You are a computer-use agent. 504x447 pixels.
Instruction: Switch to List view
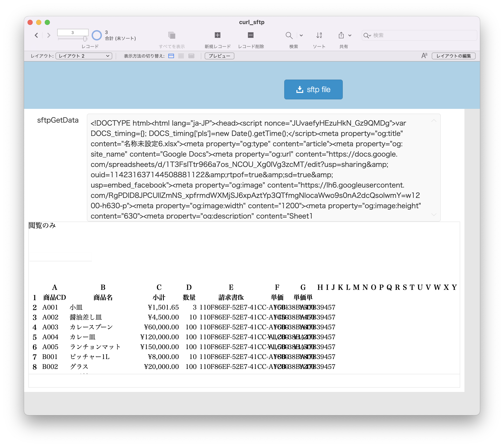pos(181,56)
